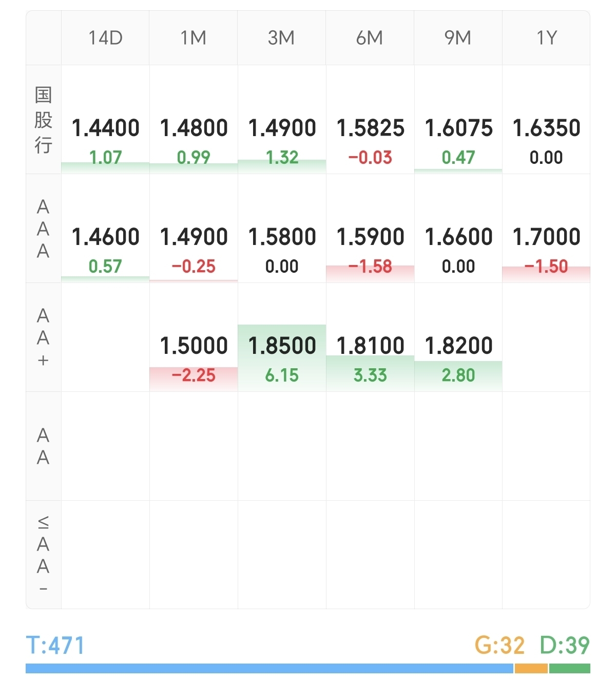The image size is (616, 680).
Task: Click the 1Y column header
Action: click(x=546, y=38)
